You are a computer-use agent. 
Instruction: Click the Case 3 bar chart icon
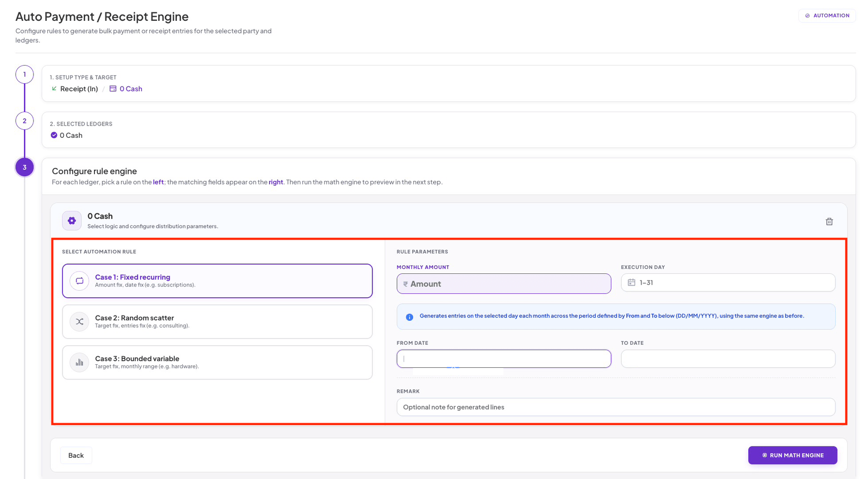tap(80, 362)
